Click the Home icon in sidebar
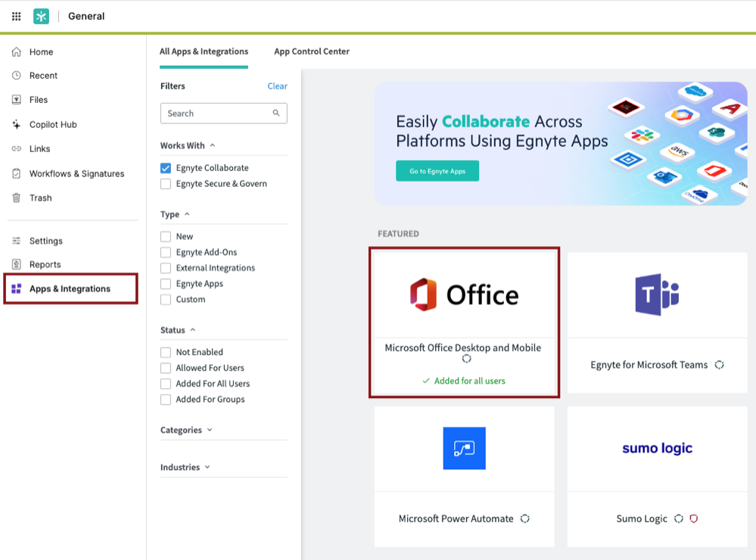This screenshot has height=560, width=756. pos(17,51)
